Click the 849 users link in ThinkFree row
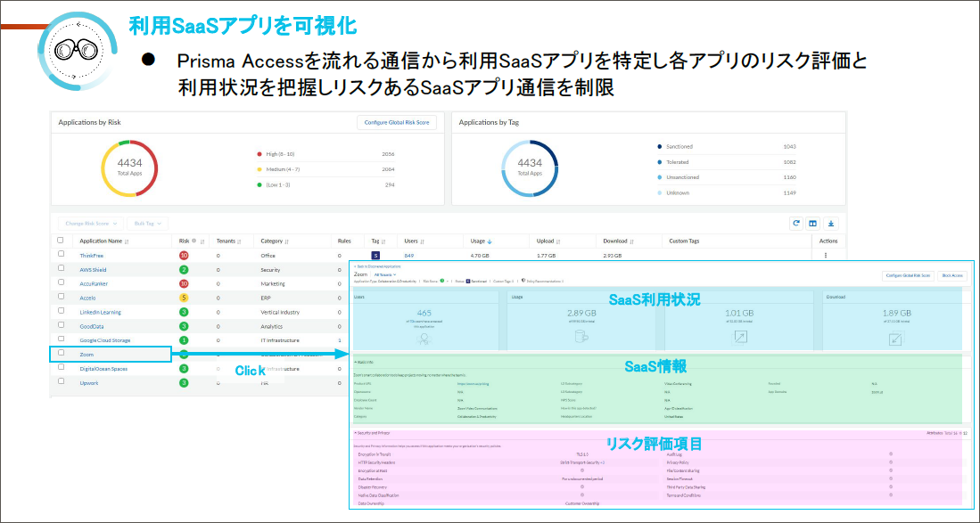 (408, 256)
